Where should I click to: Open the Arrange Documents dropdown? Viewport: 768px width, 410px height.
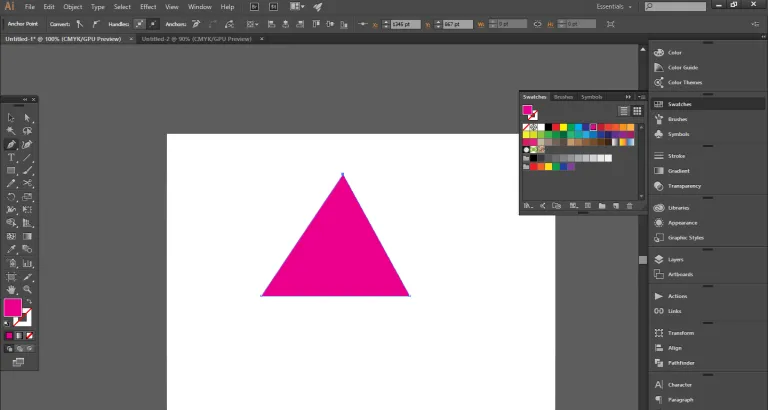click(x=297, y=7)
